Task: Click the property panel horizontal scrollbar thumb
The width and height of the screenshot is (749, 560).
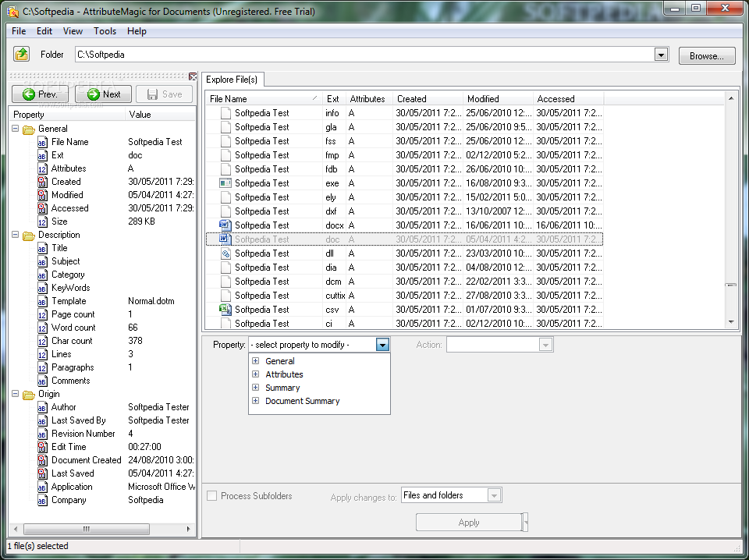Action: [x=87, y=529]
